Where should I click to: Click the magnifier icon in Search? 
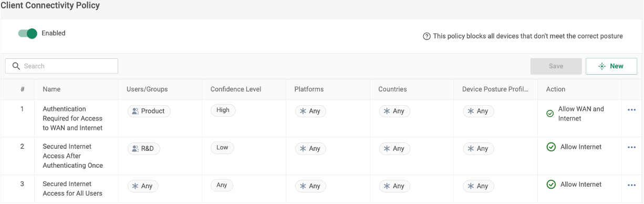tap(16, 66)
